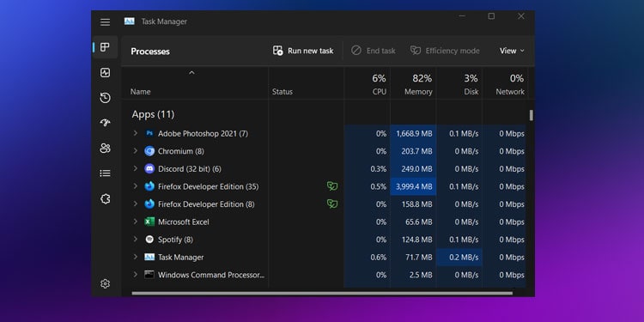Sort by the Disk column header

pos(471,92)
